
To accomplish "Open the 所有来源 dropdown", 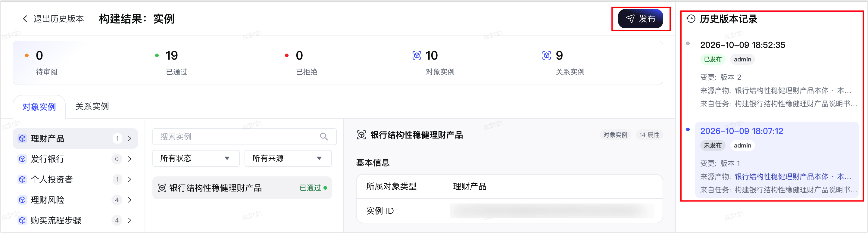I will (288, 158).
